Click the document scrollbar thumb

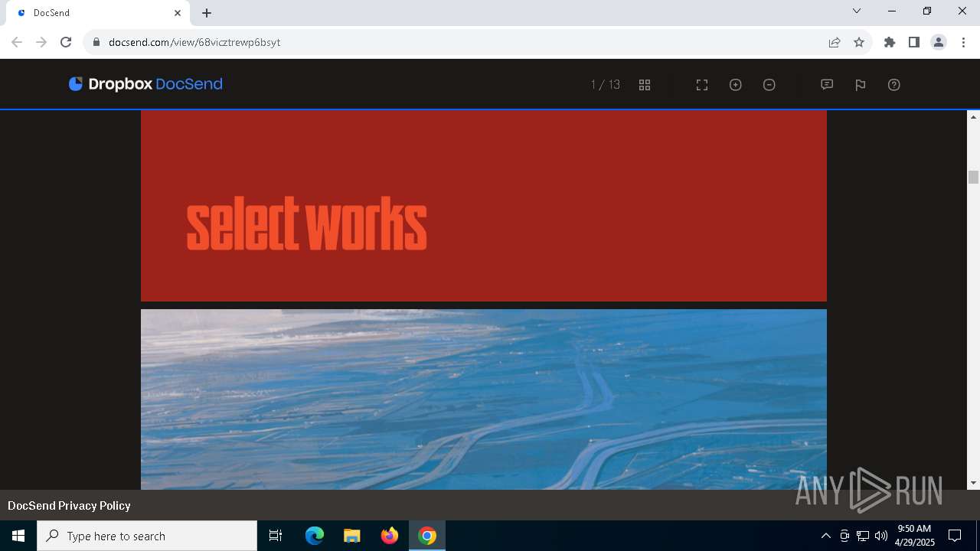tap(974, 177)
